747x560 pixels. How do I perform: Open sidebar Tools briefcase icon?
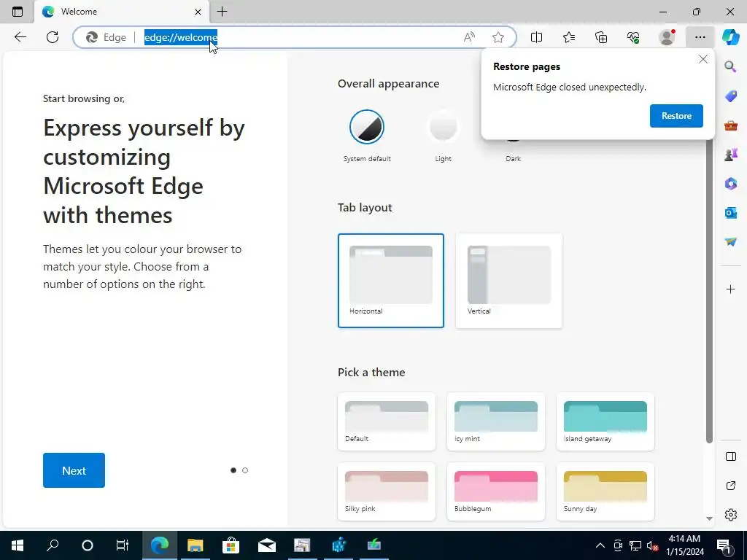(x=730, y=125)
